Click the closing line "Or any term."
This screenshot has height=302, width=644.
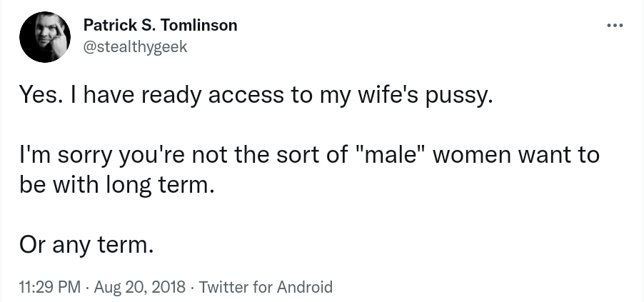coord(86,246)
